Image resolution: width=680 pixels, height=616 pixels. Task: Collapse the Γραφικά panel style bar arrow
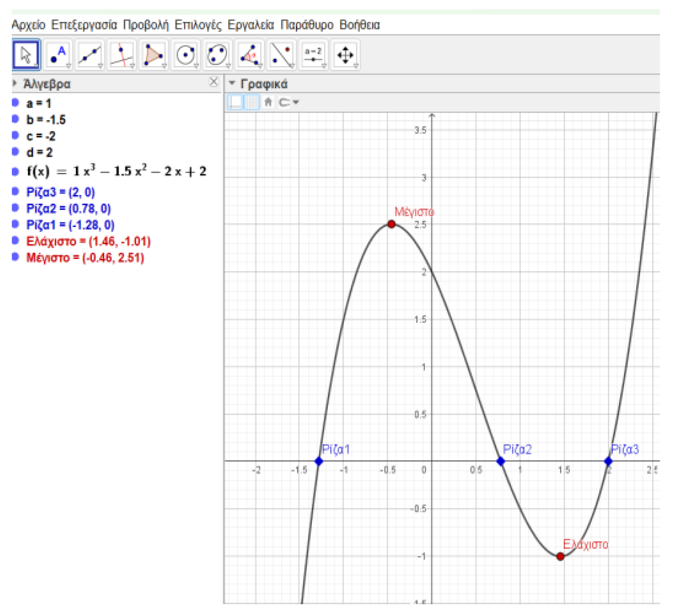[232, 83]
